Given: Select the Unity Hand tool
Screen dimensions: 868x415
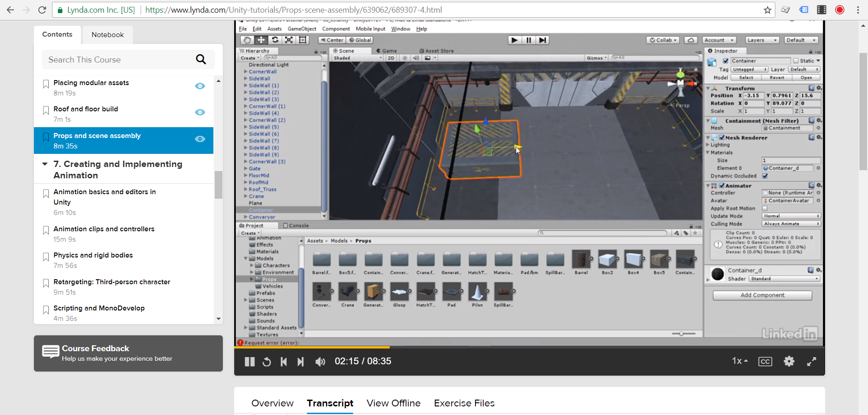Looking at the screenshot, I should click(247, 40).
